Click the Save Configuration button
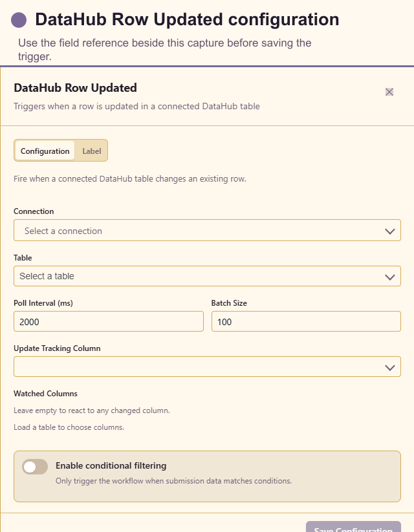Screen dimensions: 414x532 pos(353,528)
